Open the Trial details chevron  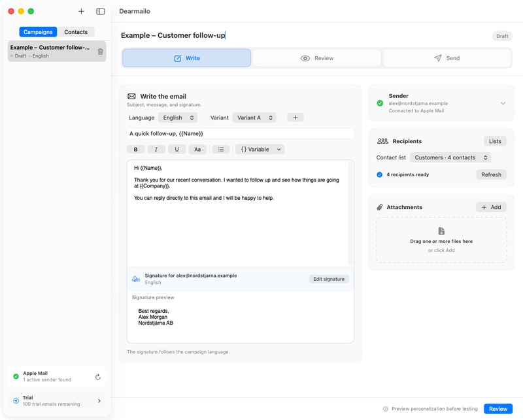coord(99,400)
